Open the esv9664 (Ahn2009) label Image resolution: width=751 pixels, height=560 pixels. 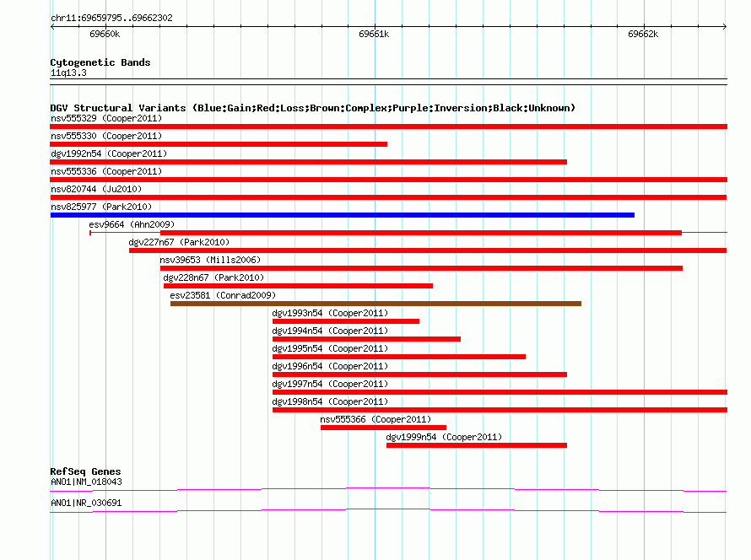point(132,224)
